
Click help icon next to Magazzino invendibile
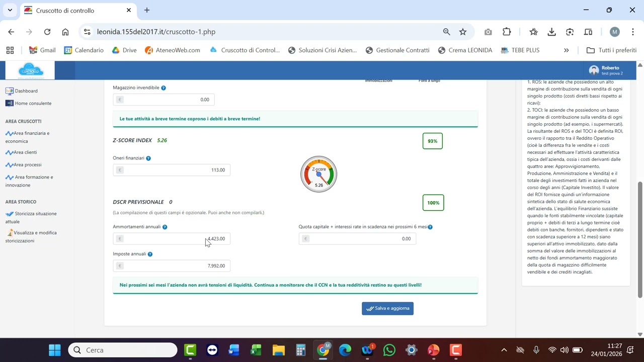click(x=163, y=88)
